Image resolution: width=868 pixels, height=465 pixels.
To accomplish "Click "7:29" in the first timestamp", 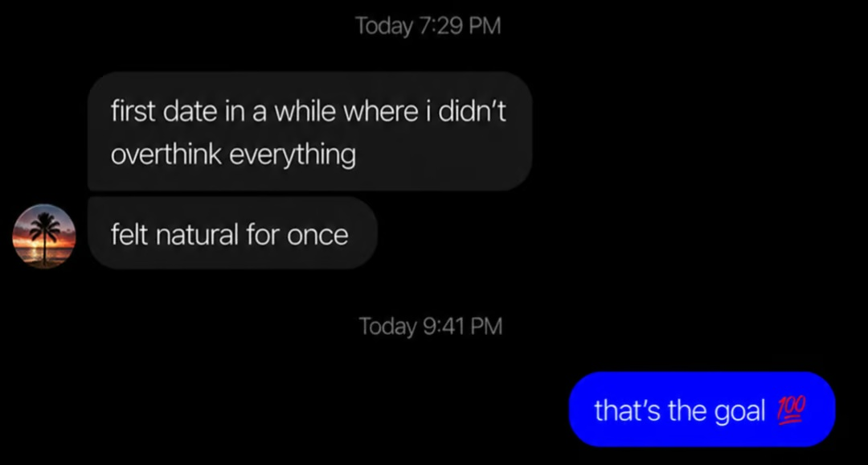I will [440, 26].
